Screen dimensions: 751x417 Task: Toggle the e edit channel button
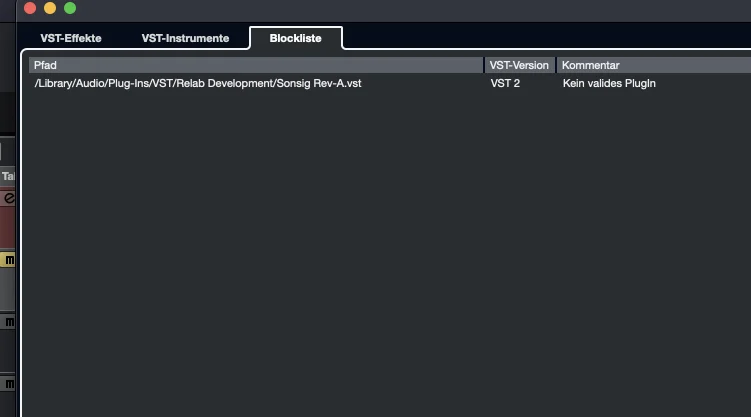coord(8,198)
